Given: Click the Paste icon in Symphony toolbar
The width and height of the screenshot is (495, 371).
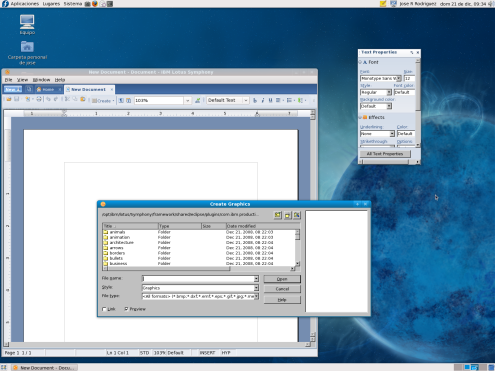Looking at the screenshot, I should (83, 99).
